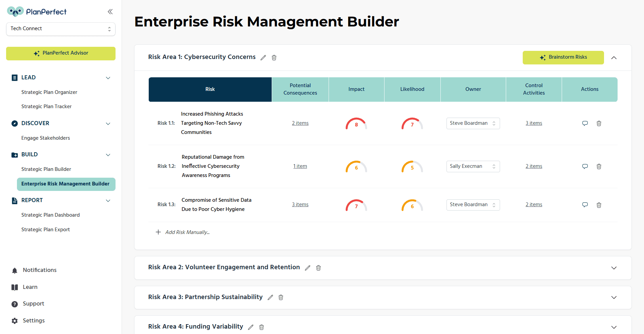Open Tech Connect organization dropdown
This screenshot has height=334, width=644.
click(x=61, y=29)
